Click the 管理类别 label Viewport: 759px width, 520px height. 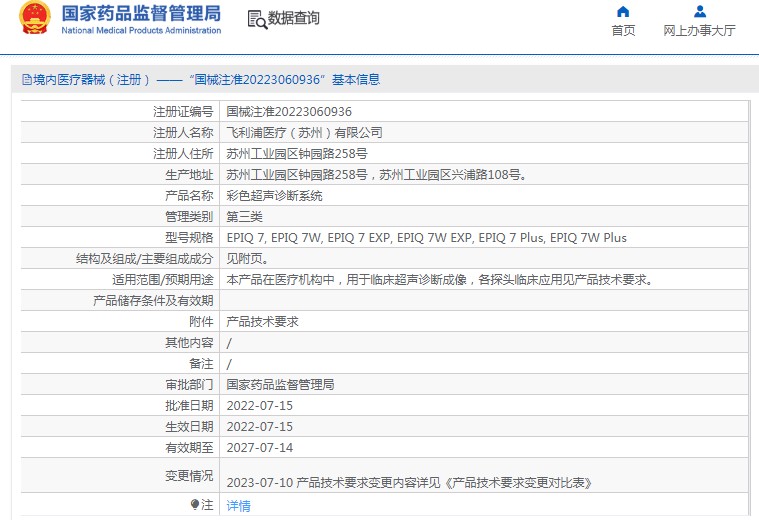(189, 217)
